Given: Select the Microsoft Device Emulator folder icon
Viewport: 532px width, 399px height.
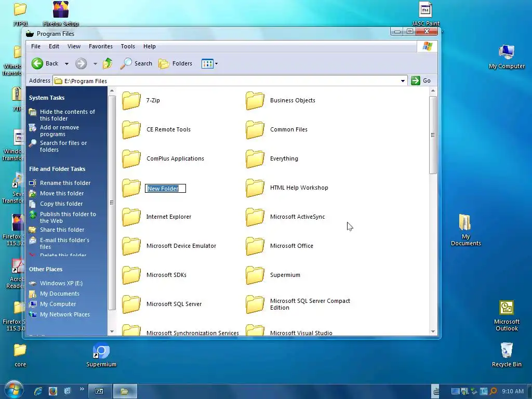Looking at the screenshot, I should (131, 246).
